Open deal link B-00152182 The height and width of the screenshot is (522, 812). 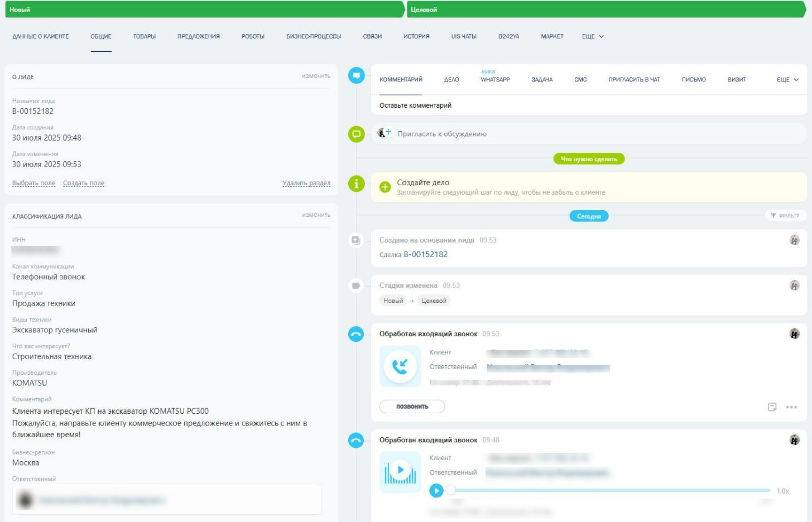pyautogui.click(x=425, y=254)
